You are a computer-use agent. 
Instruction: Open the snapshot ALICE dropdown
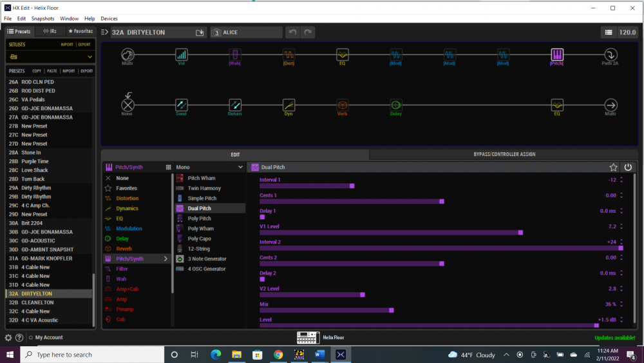coord(247,32)
